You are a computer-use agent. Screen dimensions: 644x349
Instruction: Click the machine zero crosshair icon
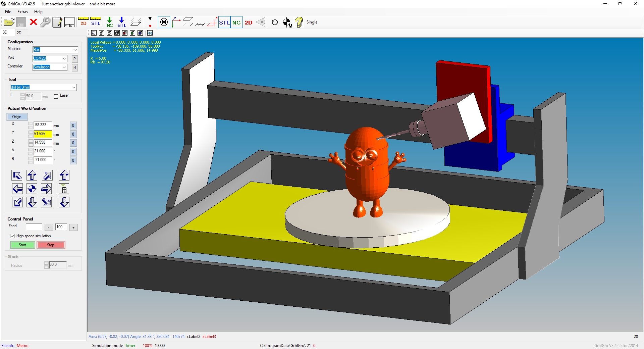(287, 22)
